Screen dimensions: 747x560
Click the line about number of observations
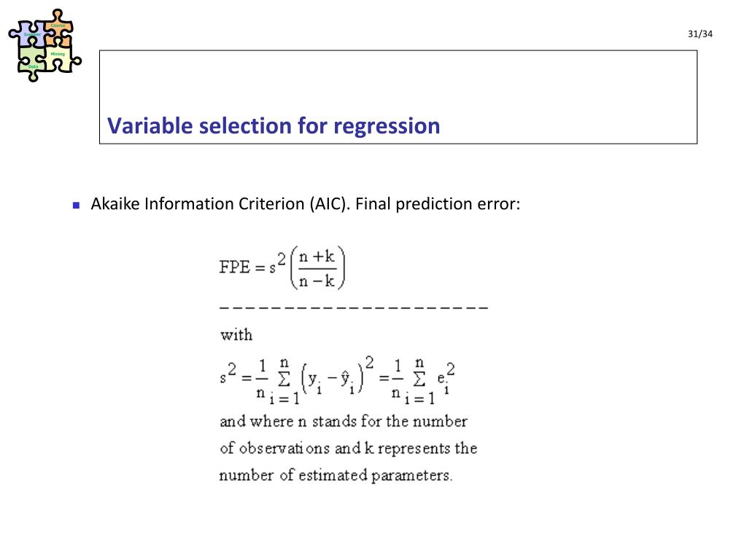(x=348, y=448)
